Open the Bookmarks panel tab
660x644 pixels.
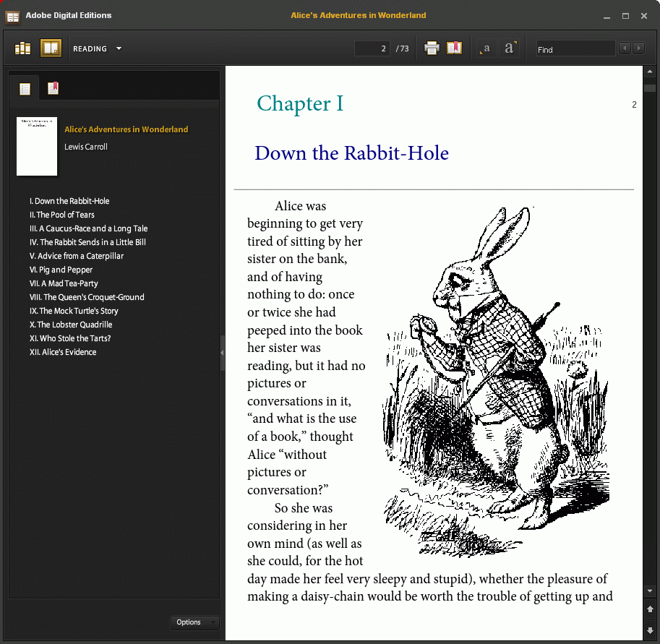(x=53, y=88)
